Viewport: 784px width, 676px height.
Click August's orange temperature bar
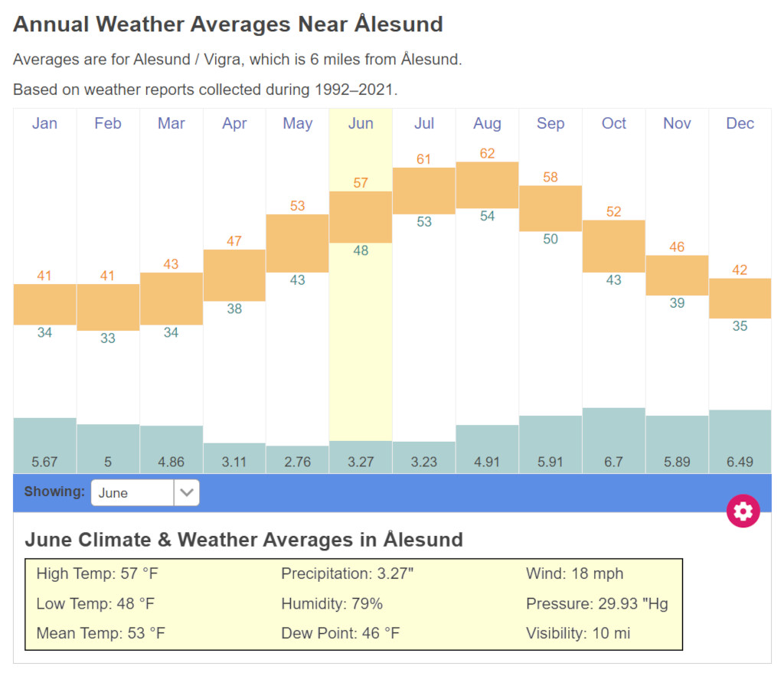(x=487, y=185)
